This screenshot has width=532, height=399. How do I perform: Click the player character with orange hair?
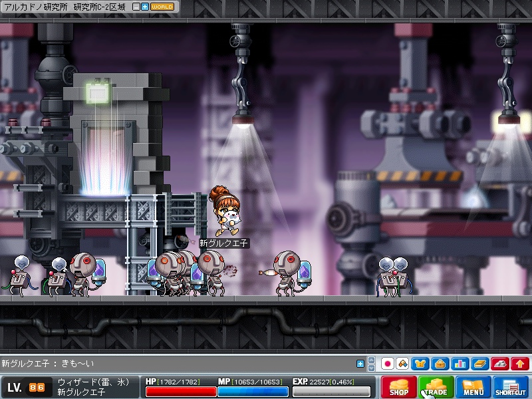click(x=225, y=211)
